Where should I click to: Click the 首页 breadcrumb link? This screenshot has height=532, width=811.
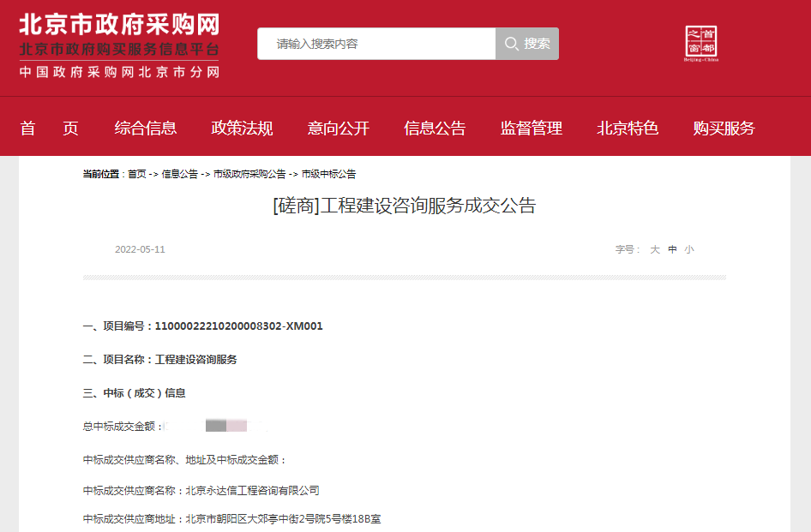(137, 174)
